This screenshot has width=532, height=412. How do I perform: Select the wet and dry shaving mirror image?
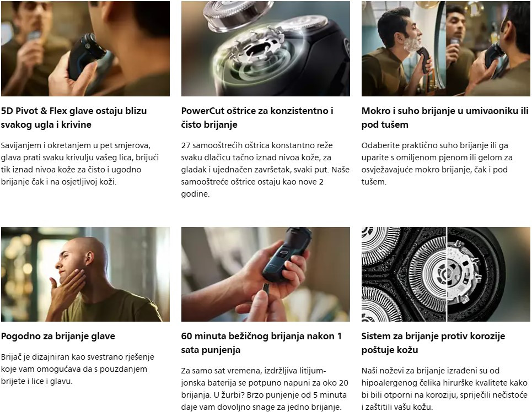(446, 48)
